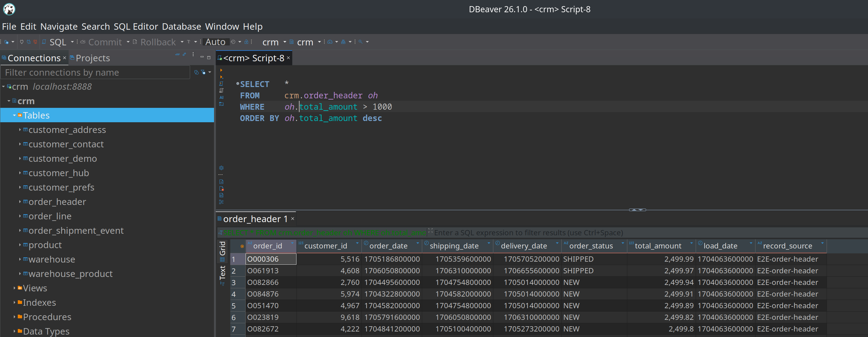Screen dimensions: 868x337
Task: Open the SQL button dropdown arrow
Action: (72, 42)
